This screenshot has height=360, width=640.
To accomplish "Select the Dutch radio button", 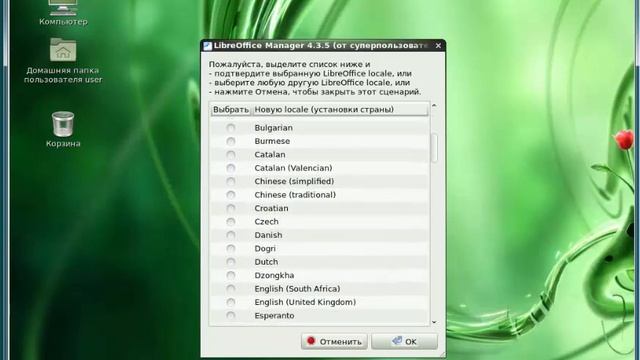I will (x=231, y=262).
